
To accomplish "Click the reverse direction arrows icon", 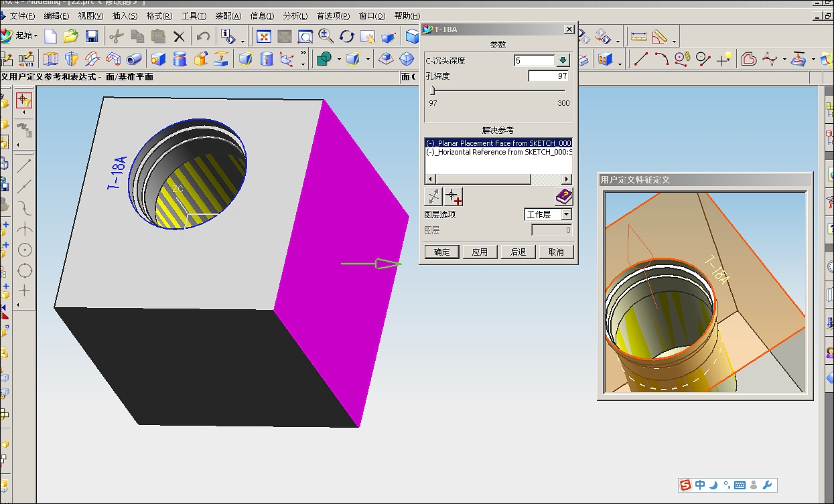I will 433,197.
